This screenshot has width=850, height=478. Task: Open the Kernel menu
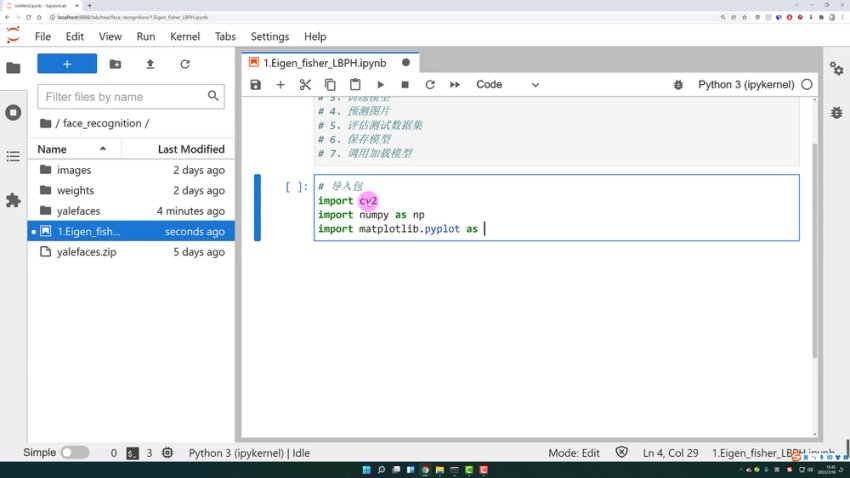coord(185,36)
